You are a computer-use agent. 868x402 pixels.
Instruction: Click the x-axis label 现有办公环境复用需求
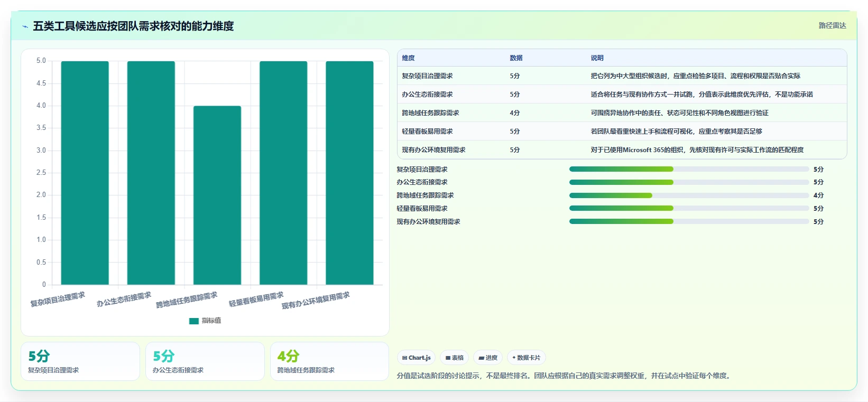click(316, 301)
